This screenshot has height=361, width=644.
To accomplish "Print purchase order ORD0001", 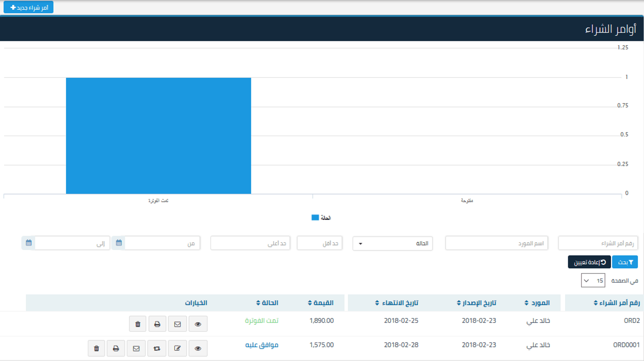I will point(116,348).
